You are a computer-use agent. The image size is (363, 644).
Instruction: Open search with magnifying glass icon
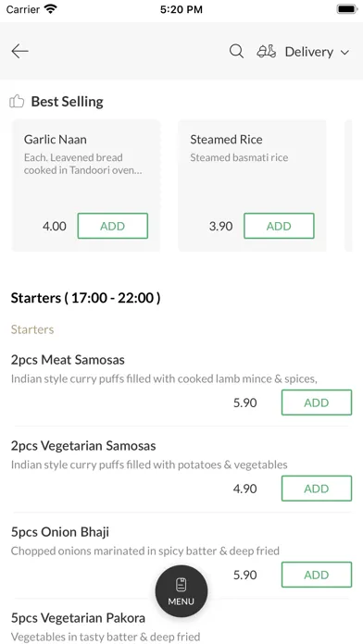[x=236, y=51]
